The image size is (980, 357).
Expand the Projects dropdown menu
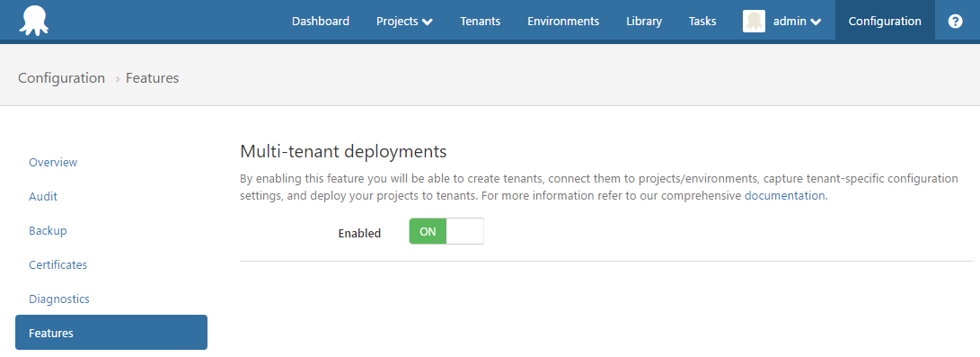click(404, 22)
